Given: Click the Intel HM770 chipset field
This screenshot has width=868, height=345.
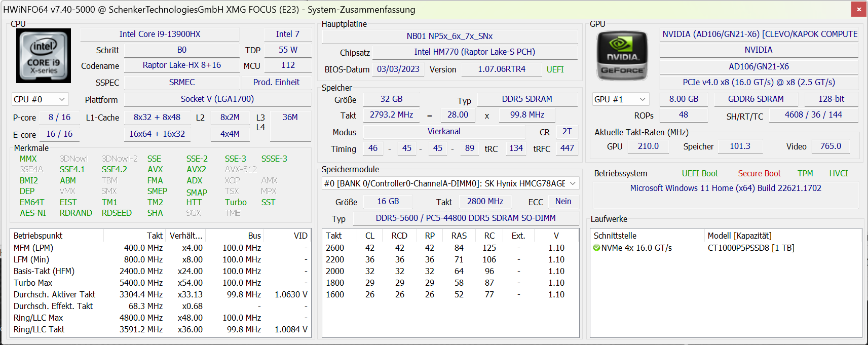Looking at the screenshot, I should pyautogui.click(x=474, y=52).
